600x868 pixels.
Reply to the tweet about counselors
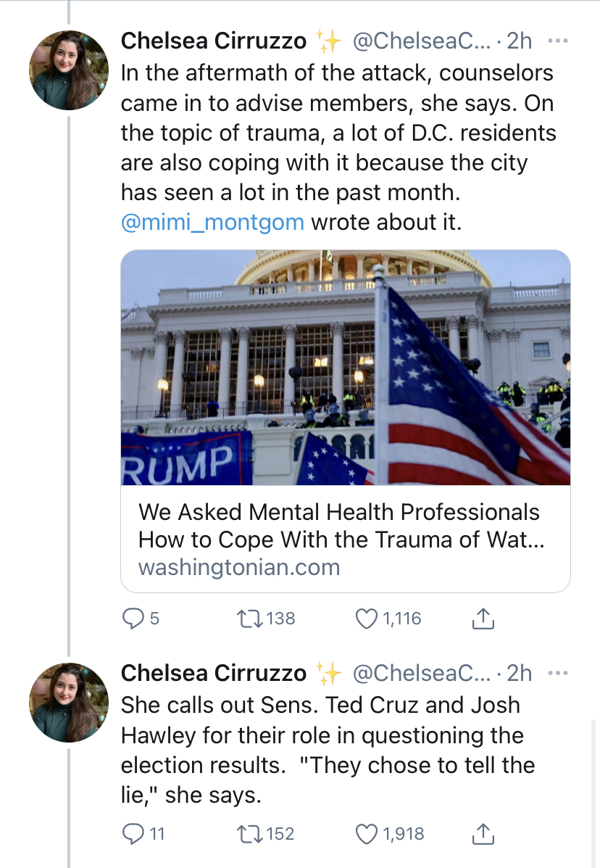tap(133, 619)
